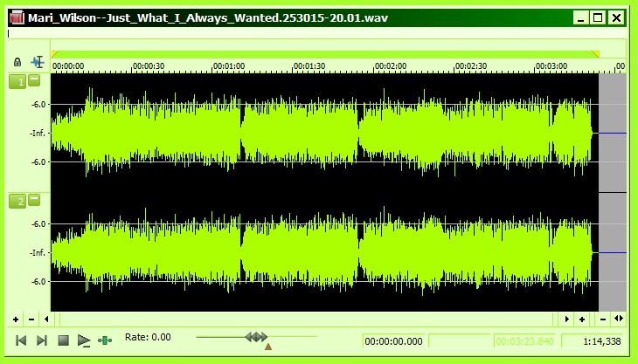Click the left scroll arrow of horizontal scrollbar

(x=46, y=319)
